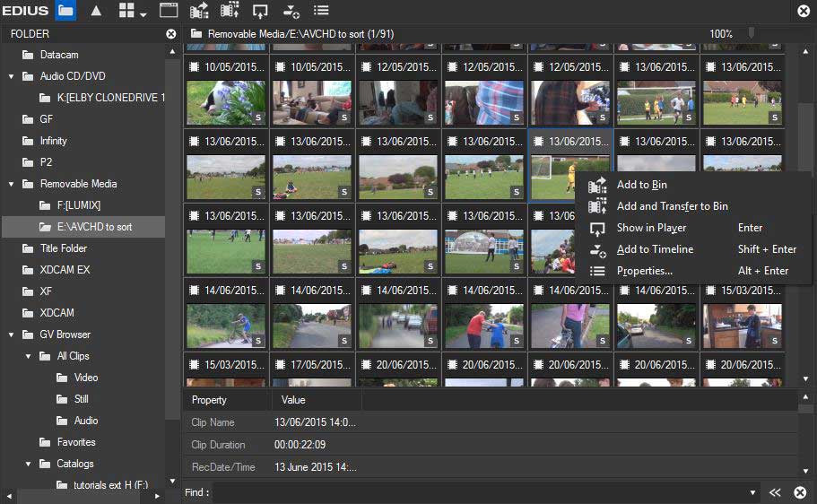The image size is (817, 504).
Task: Choose Add to Bin from context menu
Action: (641, 185)
